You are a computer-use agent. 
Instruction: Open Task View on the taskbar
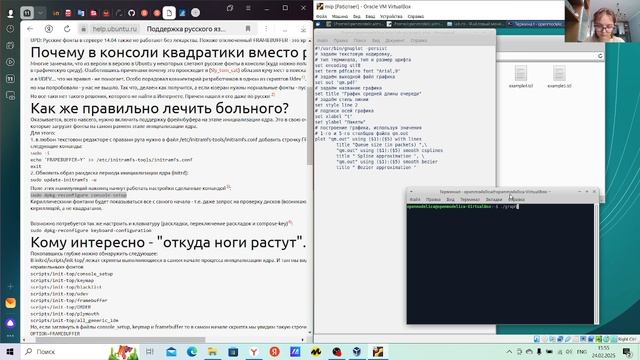[x=150, y=351]
